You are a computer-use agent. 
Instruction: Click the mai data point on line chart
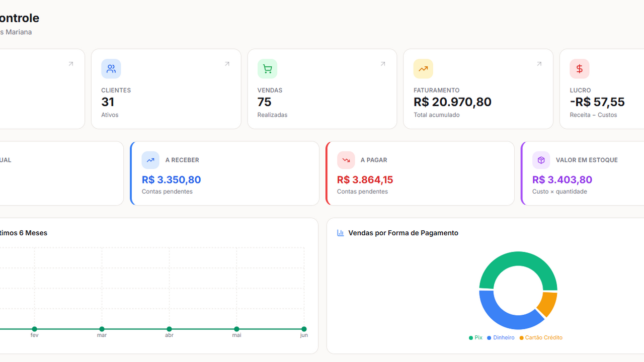tap(236, 329)
